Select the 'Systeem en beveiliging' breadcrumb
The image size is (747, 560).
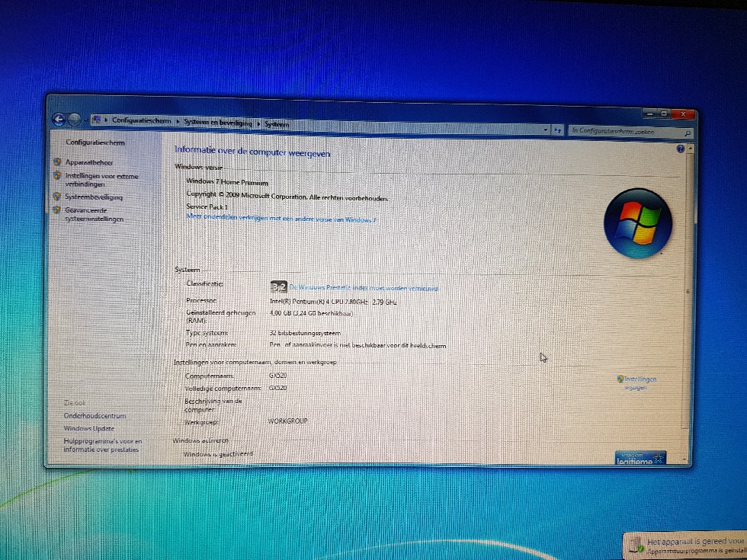(x=218, y=123)
